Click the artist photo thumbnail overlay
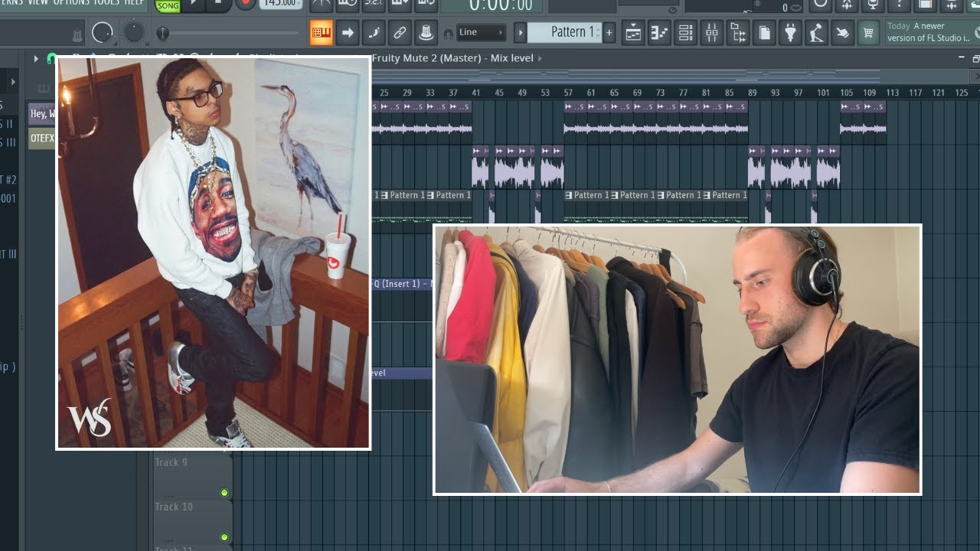980x551 pixels. tap(214, 253)
